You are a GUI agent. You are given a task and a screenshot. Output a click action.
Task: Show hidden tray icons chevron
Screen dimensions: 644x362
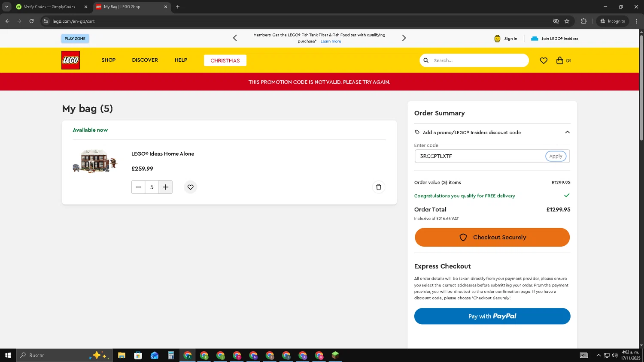point(598,355)
